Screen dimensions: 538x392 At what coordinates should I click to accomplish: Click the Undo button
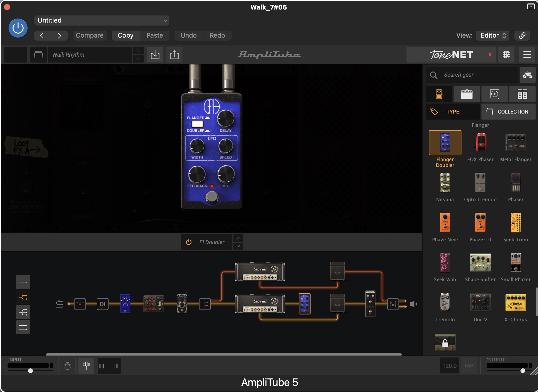[189, 35]
